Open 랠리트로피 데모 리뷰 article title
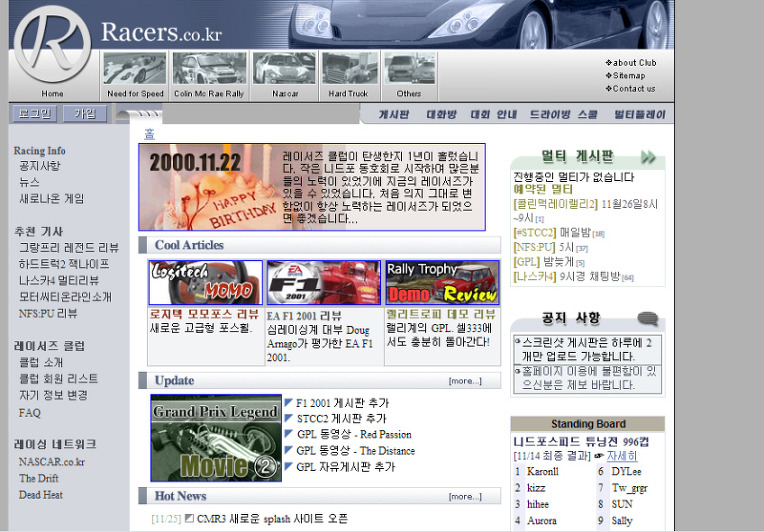Viewport: 764px width, 532px height. click(x=441, y=314)
